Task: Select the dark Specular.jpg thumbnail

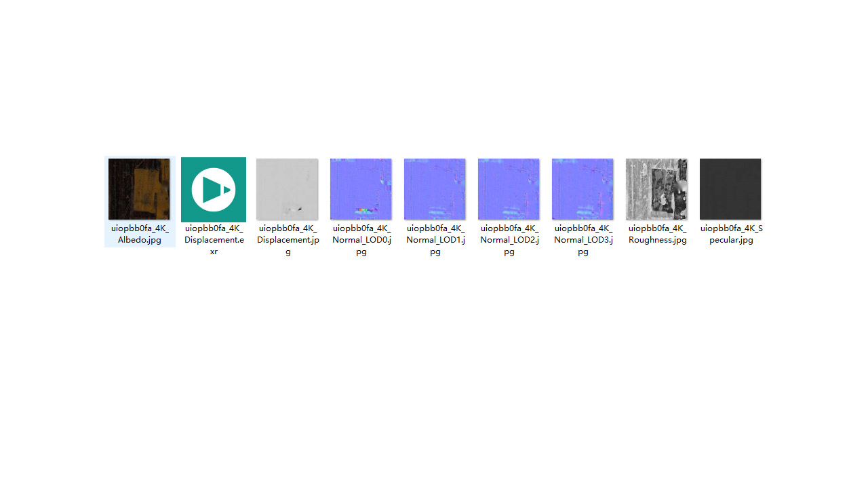Action: (x=730, y=189)
